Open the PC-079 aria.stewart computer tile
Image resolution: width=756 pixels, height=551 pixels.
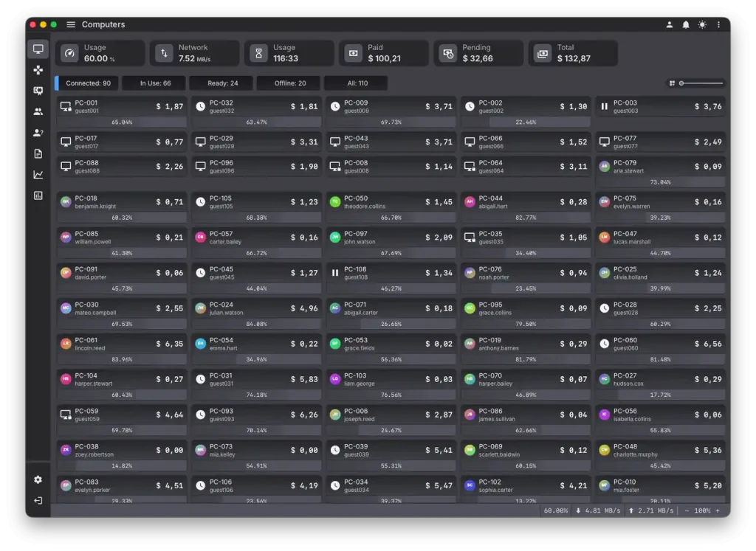660,172
